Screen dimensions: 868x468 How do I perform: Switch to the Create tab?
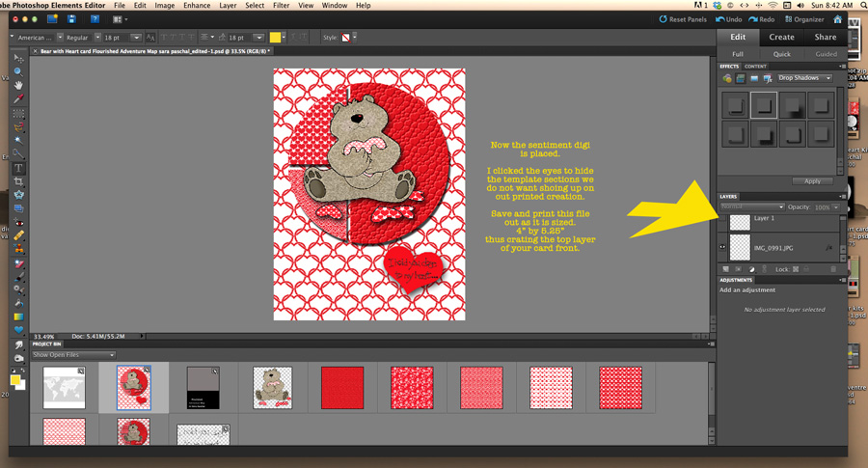[x=781, y=37]
